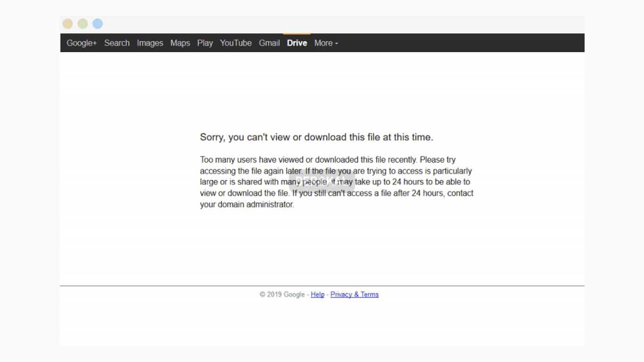Open Google+ from the top bar
The height and width of the screenshot is (362, 644).
coord(82,43)
